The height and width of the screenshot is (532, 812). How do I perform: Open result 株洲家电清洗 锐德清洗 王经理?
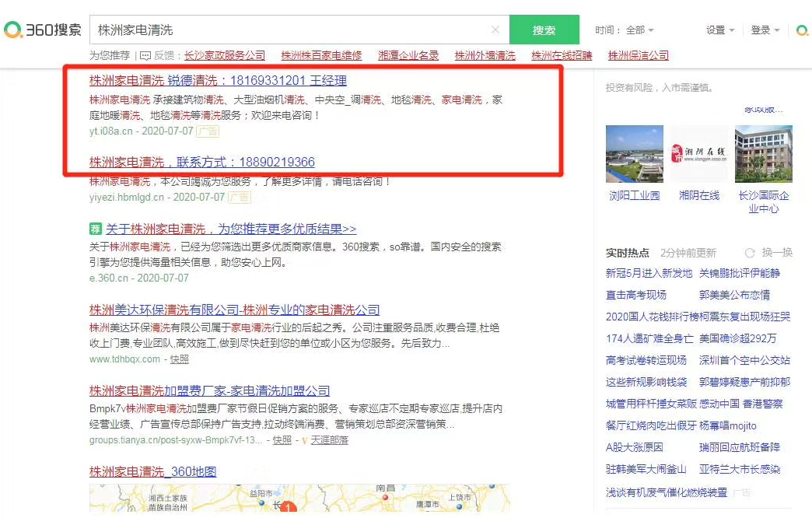(218, 80)
